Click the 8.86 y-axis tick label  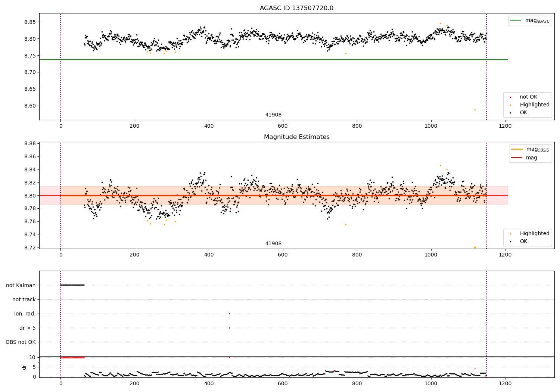30,157
